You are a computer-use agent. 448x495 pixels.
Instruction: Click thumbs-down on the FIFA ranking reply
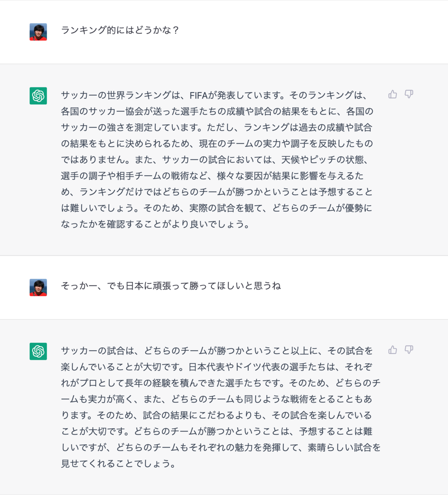(x=409, y=94)
